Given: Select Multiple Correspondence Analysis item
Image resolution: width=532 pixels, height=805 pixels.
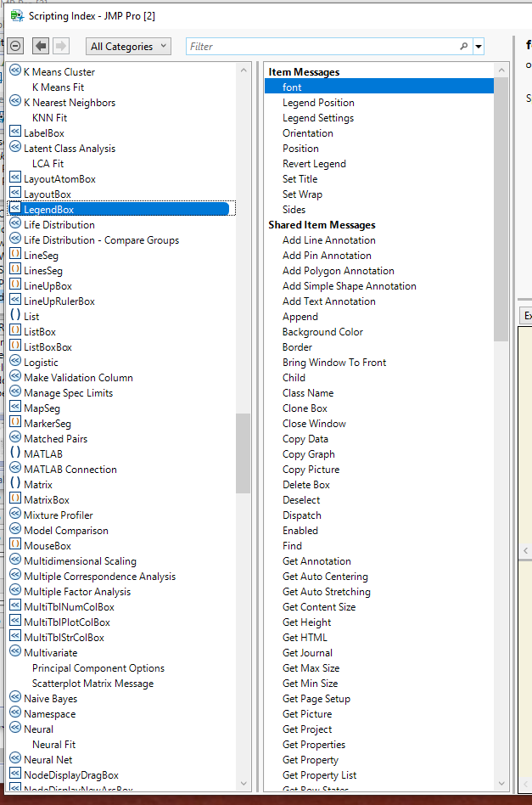Looking at the screenshot, I should coord(99,576).
